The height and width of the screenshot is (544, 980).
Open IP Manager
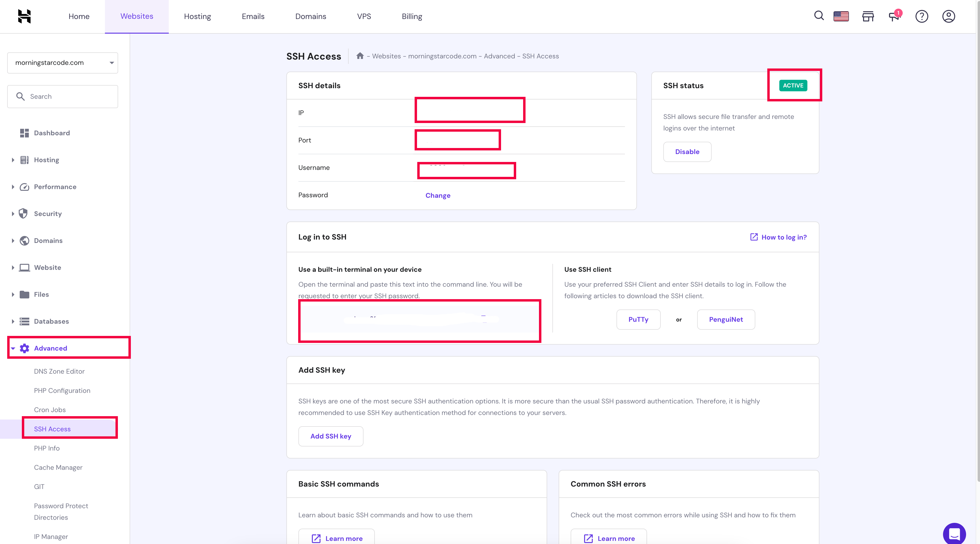(x=51, y=536)
